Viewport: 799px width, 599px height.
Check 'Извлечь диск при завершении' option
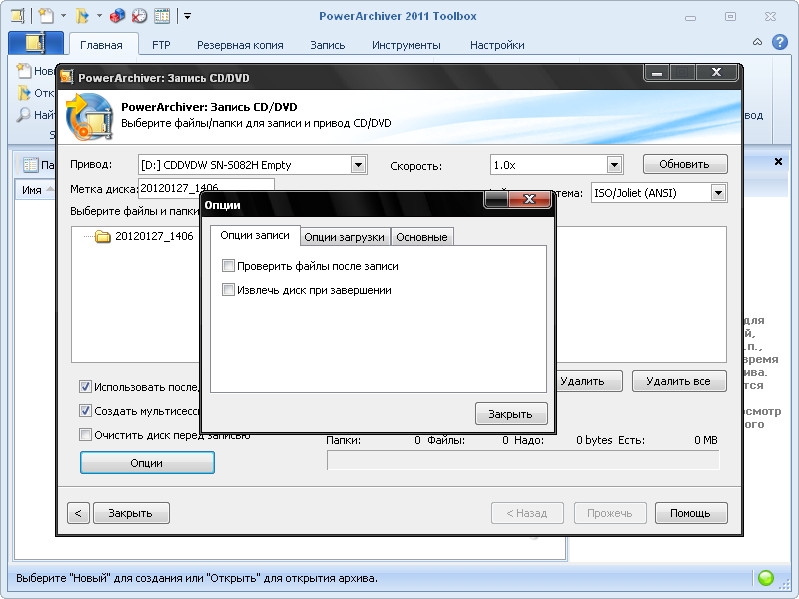tap(229, 290)
